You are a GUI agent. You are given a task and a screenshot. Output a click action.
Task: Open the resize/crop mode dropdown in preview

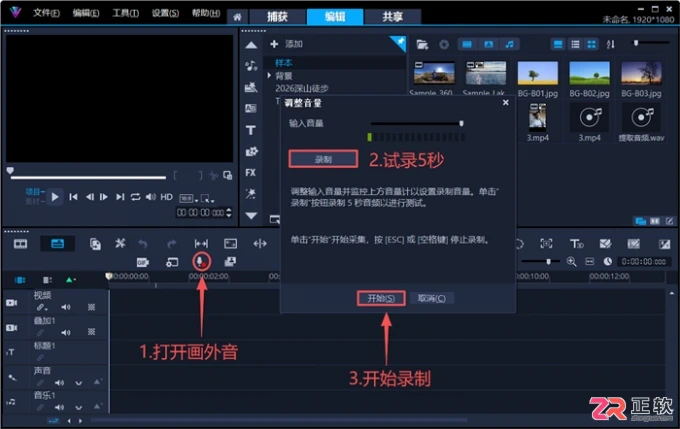[207, 199]
